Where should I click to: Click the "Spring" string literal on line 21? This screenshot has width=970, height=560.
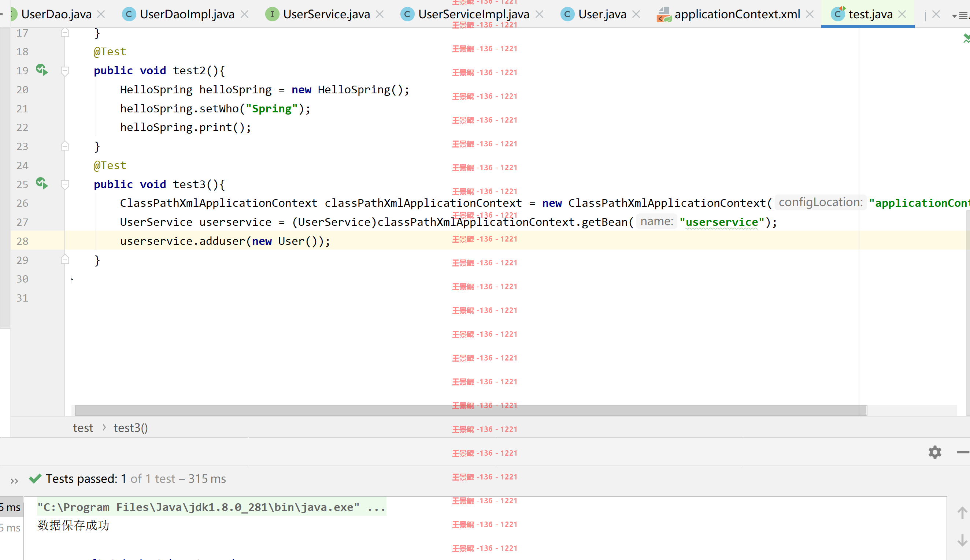[x=272, y=109]
